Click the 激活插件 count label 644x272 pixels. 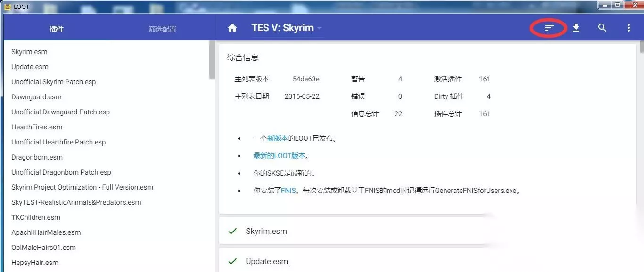pyautogui.click(x=448, y=79)
